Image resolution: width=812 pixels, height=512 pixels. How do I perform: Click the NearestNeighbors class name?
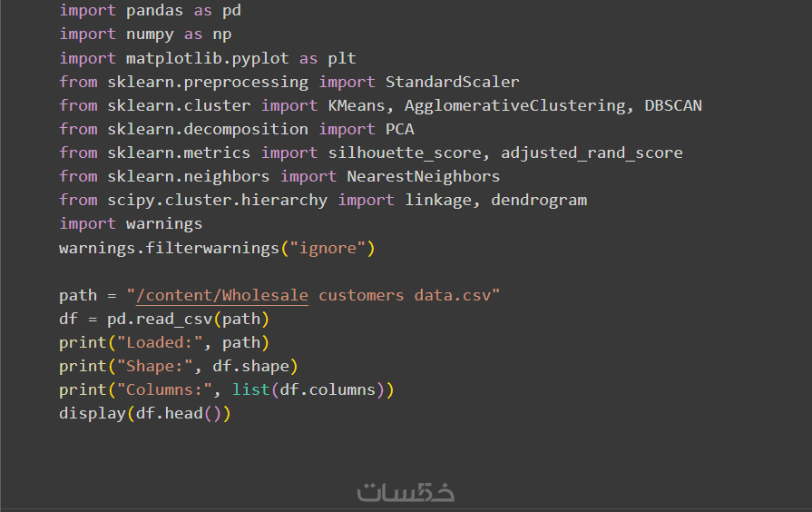[x=423, y=176]
